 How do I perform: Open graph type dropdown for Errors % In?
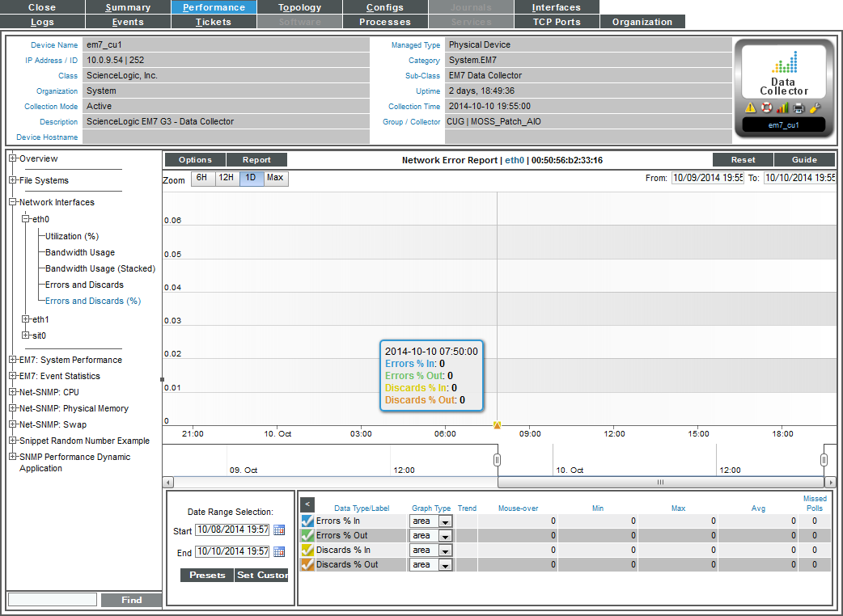coord(431,521)
